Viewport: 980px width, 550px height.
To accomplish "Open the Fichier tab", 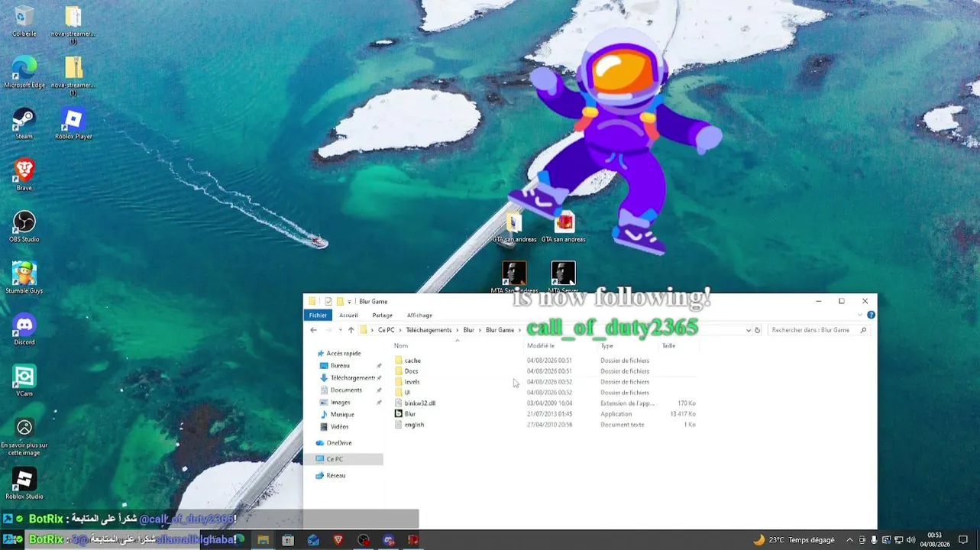I will point(318,315).
